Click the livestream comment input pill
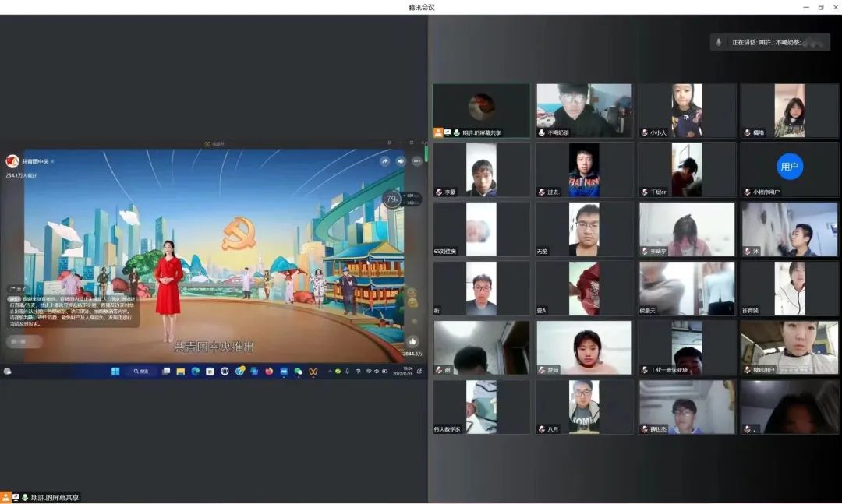842x504 pixels. (x=25, y=341)
